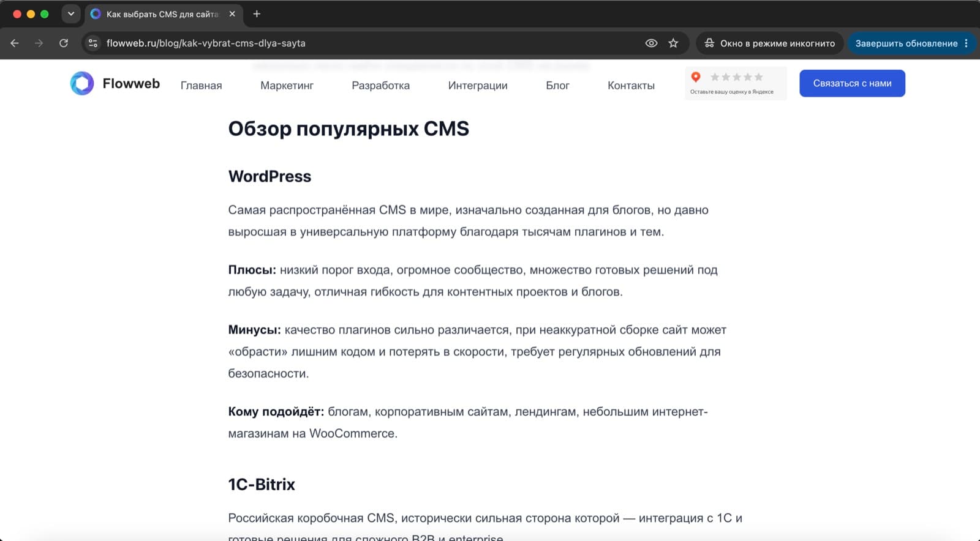Screen dimensions: 980x541
Task: Click the 'Обзор популярных CMS' heading
Action: click(349, 129)
